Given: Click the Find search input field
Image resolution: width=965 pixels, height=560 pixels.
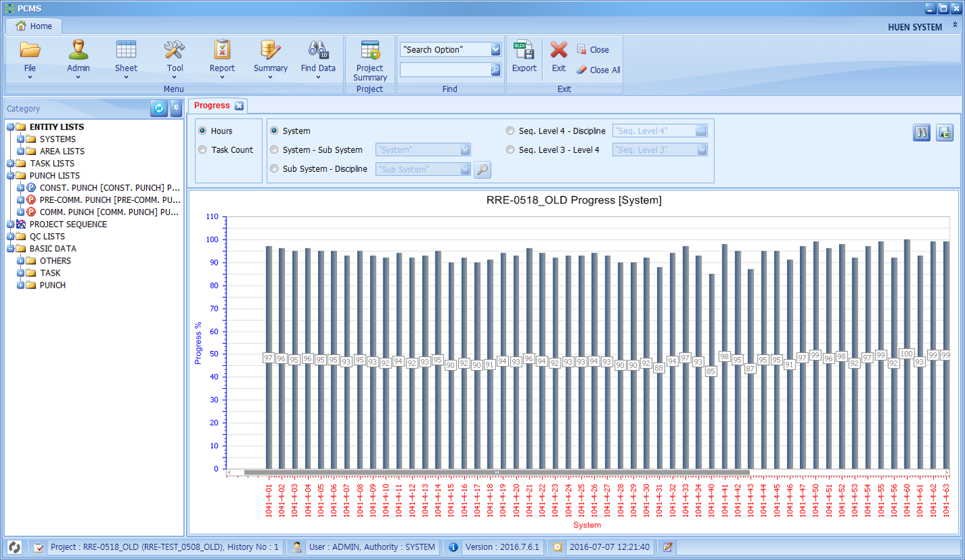Looking at the screenshot, I should click(445, 69).
